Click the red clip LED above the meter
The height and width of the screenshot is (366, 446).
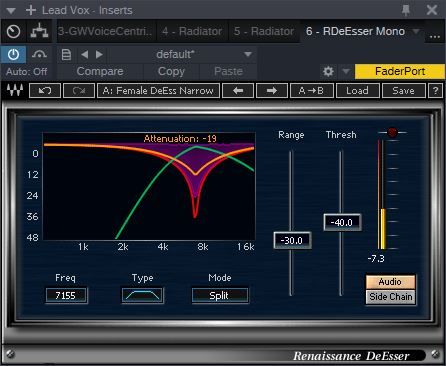tap(392, 132)
